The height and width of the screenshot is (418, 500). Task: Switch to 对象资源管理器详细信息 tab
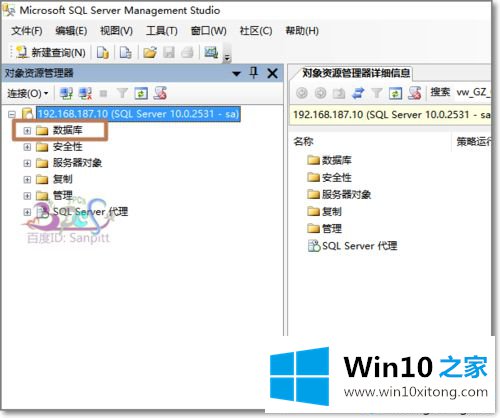pos(355,73)
